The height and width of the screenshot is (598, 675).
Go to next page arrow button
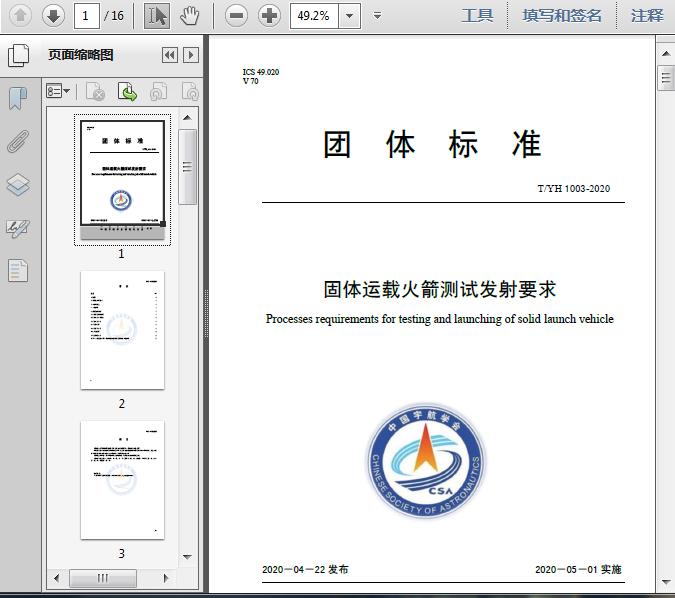[53, 16]
